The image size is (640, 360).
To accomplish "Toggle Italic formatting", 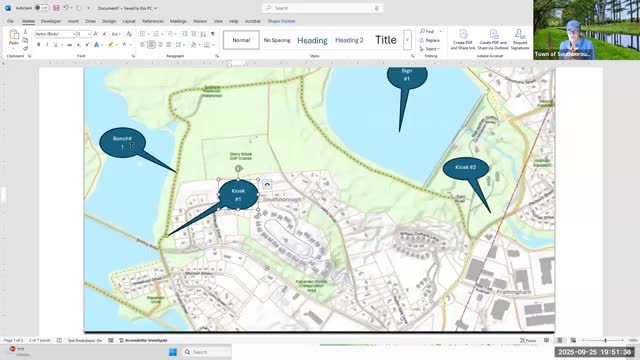I will click(47, 44).
